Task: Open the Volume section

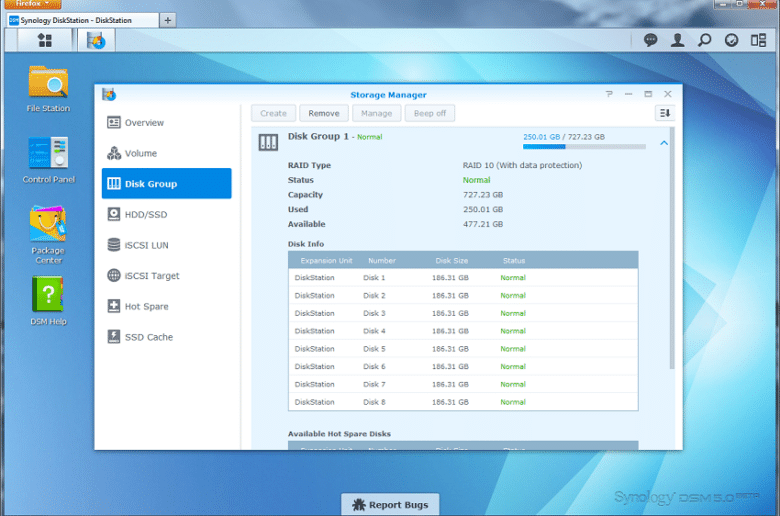Action: (167, 153)
